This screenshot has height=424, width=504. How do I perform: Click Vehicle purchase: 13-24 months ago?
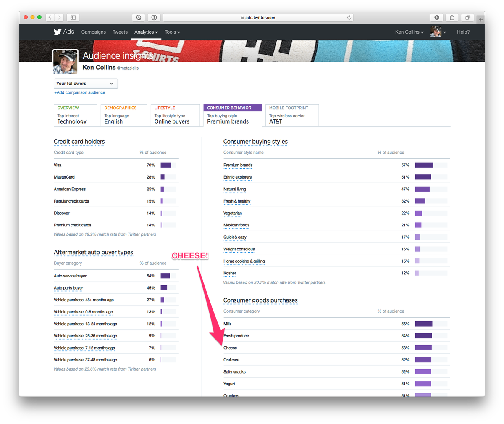(x=85, y=324)
